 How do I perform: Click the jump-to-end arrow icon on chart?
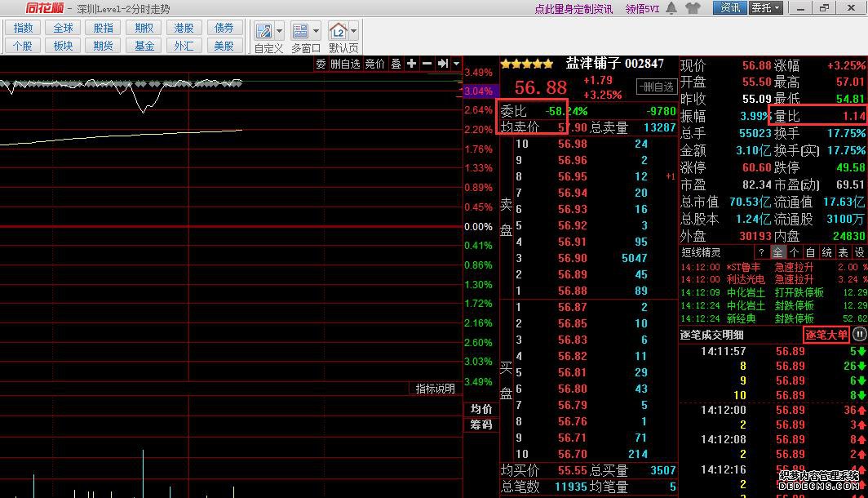[442, 64]
